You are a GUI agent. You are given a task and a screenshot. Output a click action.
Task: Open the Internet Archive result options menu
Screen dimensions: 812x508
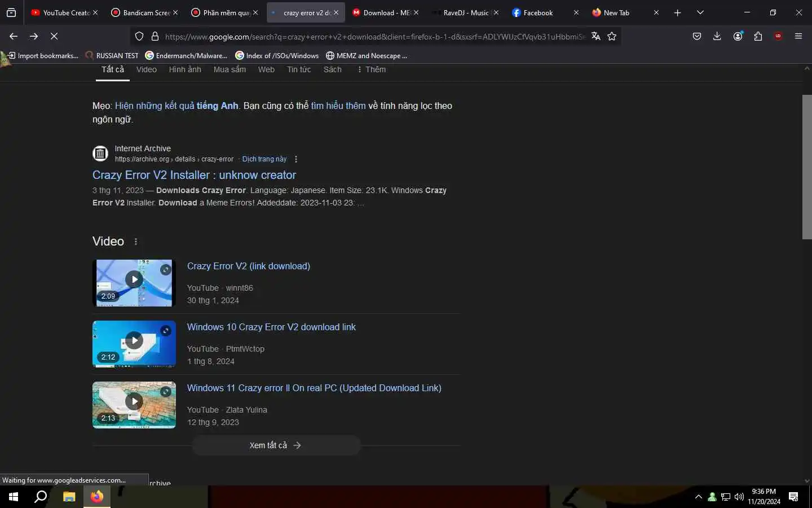pos(296,159)
